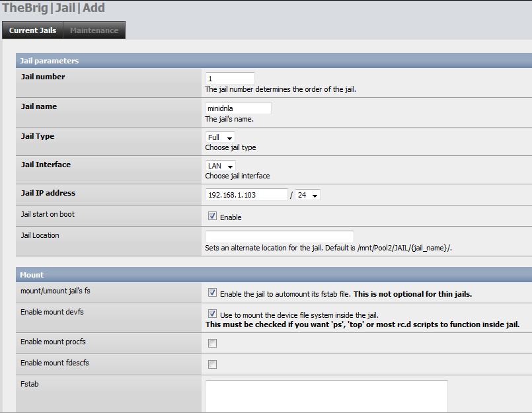Check the Enable mount fdescfs box

(x=212, y=364)
